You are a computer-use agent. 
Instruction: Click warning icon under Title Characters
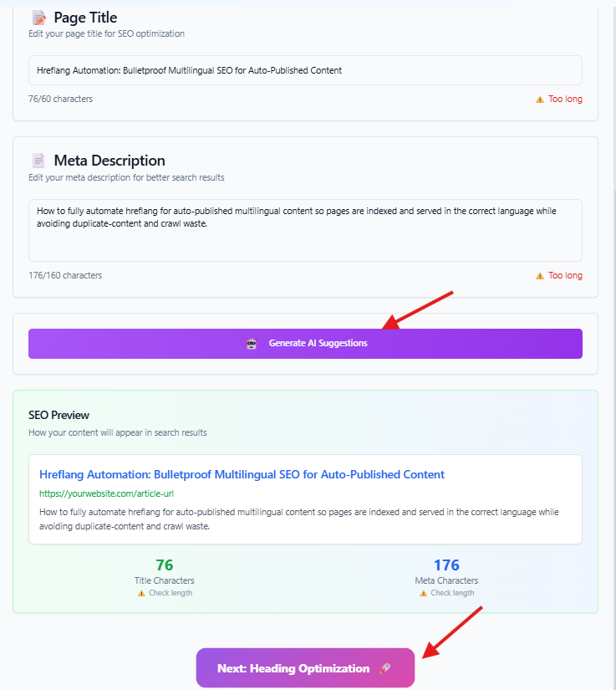(x=141, y=593)
